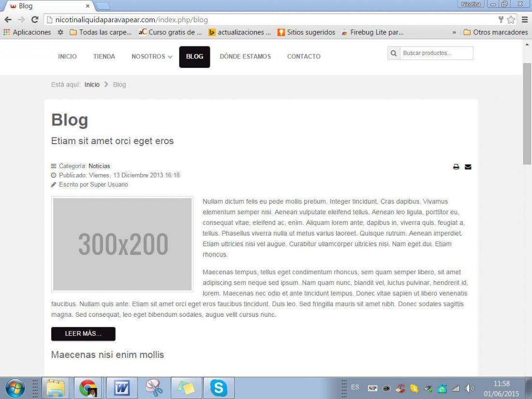This screenshot has height=399, width=532.
Task: Expand the NOSOTROS dropdown menu
Action: (x=152, y=57)
